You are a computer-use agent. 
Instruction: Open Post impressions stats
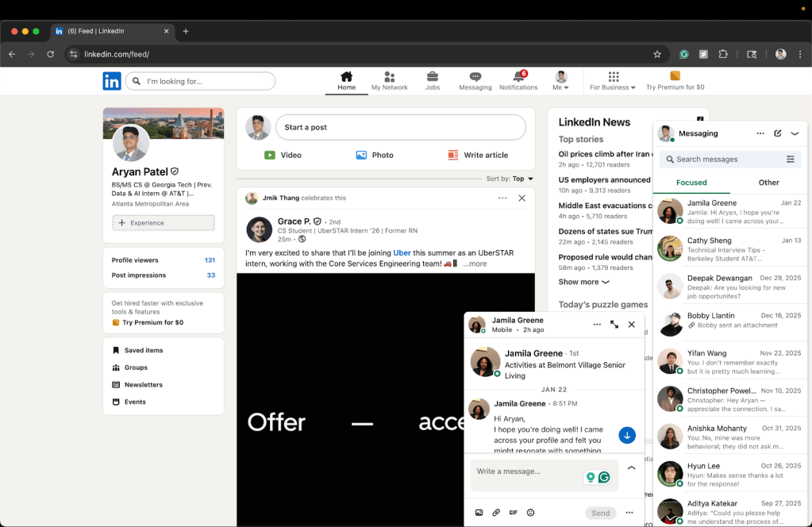click(x=164, y=275)
